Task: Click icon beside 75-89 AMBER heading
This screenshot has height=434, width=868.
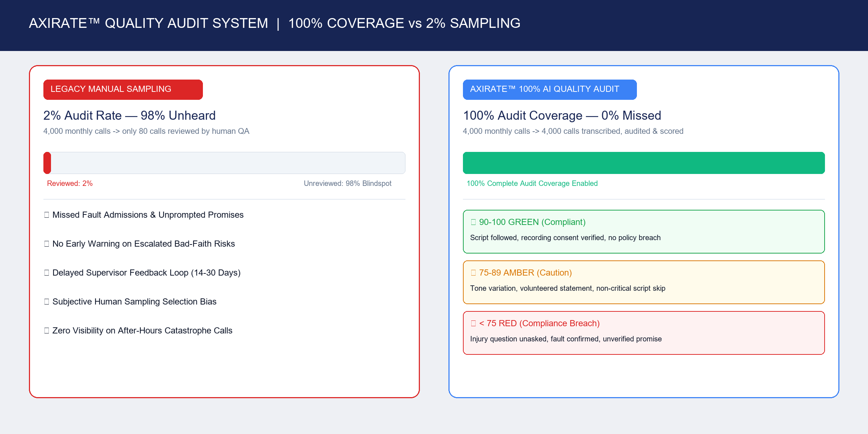Action: point(473,273)
